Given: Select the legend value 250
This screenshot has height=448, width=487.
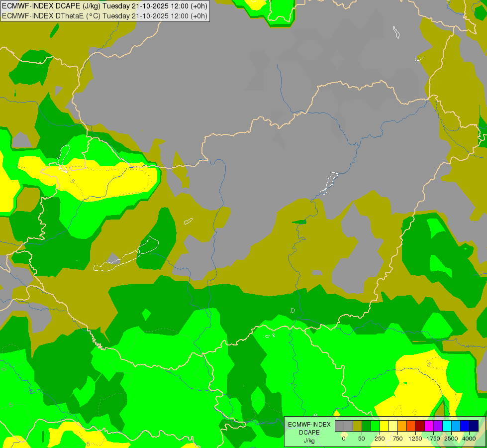Looking at the screenshot, I should (380, 439).
